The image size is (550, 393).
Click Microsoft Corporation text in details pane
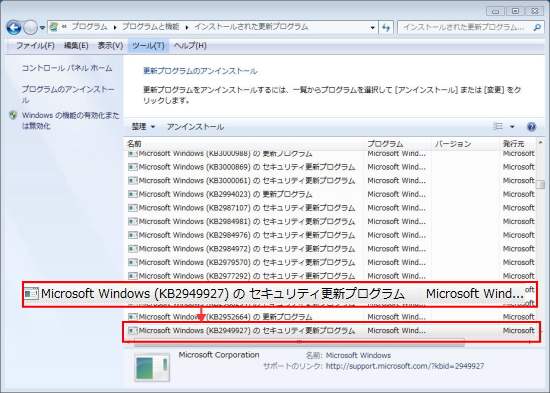(x=219, y=355)
